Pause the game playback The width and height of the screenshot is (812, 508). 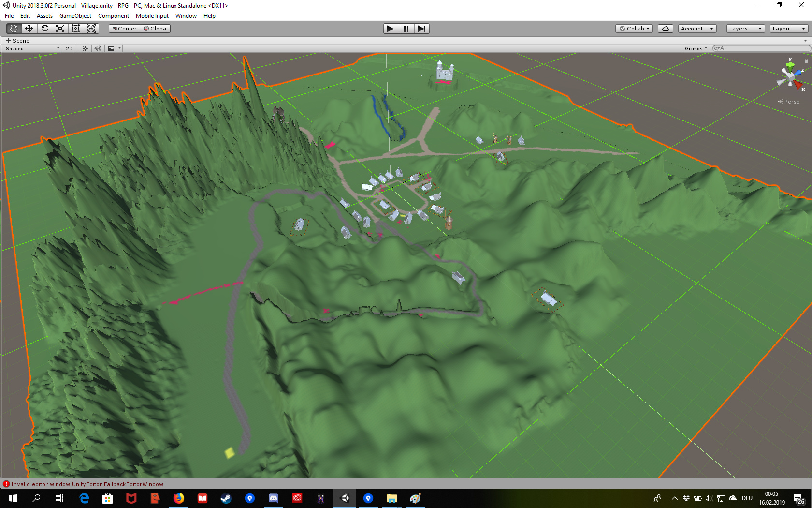tap(406, 29)
